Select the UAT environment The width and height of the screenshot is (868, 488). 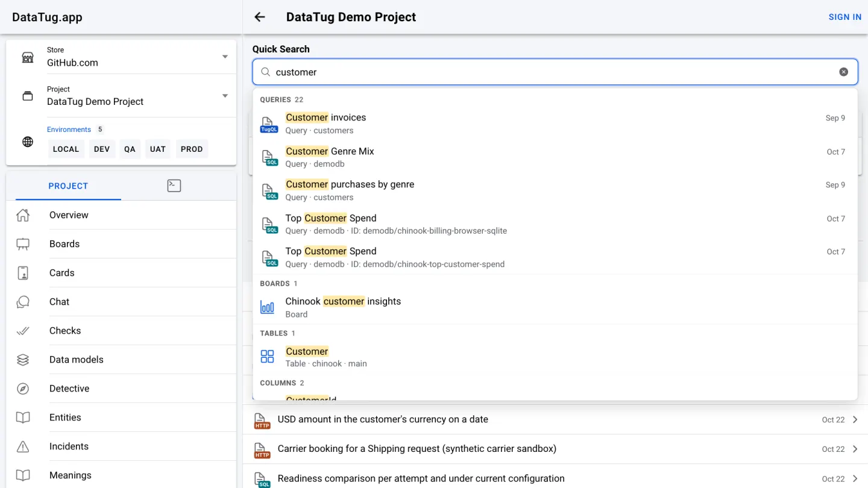[158, 149]
